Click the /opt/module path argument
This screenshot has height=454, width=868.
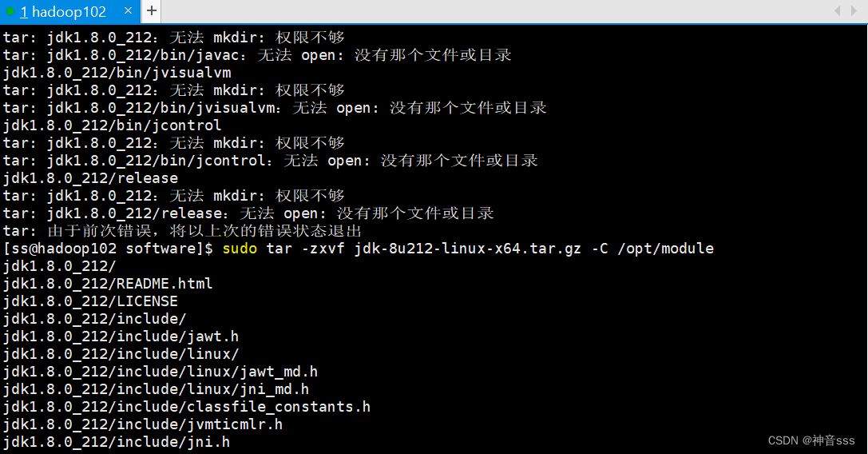(x=665, y=249)
